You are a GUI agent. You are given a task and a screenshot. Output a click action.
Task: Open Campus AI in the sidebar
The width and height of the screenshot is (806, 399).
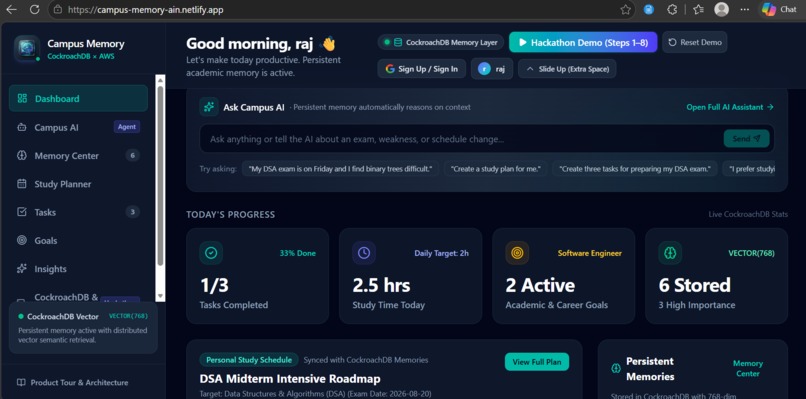click(78, 127)
